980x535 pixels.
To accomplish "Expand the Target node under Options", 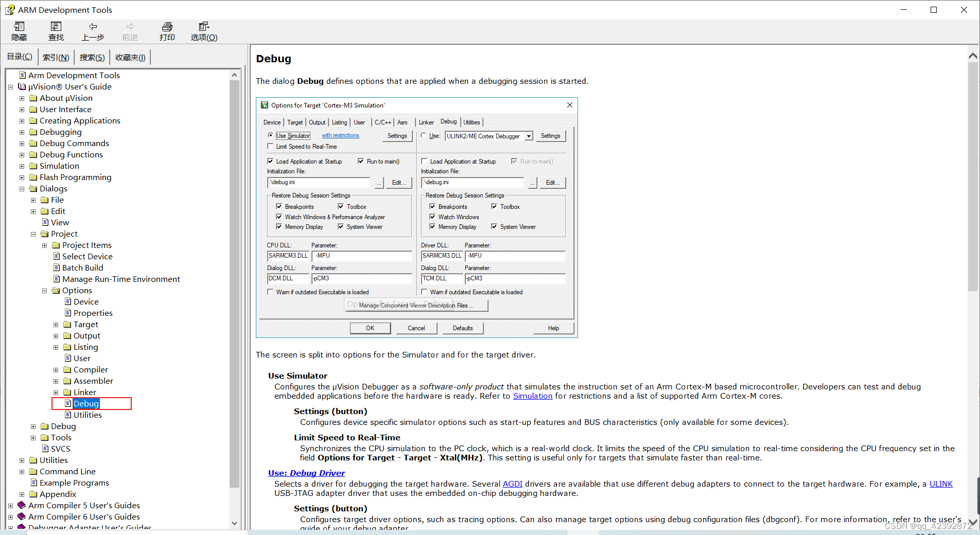I will pyautogui.click(x=56, y=325).
